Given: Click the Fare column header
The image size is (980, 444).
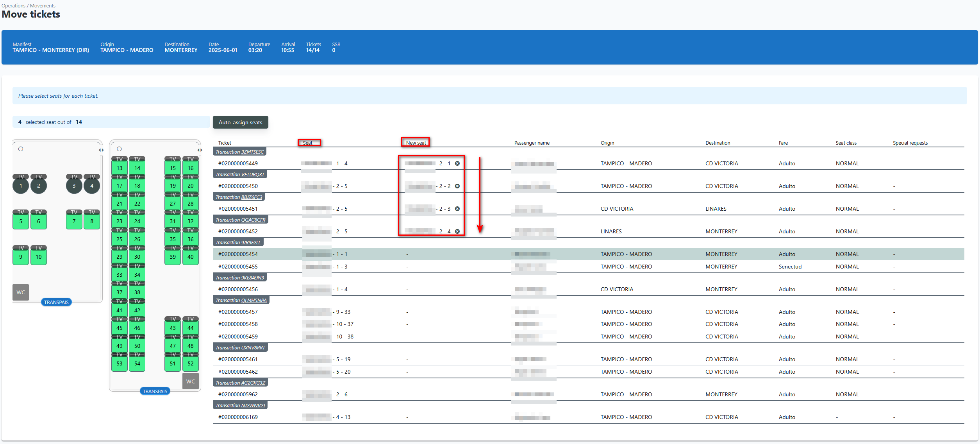Looking at the screenshot, I should pyautogui.click(x=783, y=143).
